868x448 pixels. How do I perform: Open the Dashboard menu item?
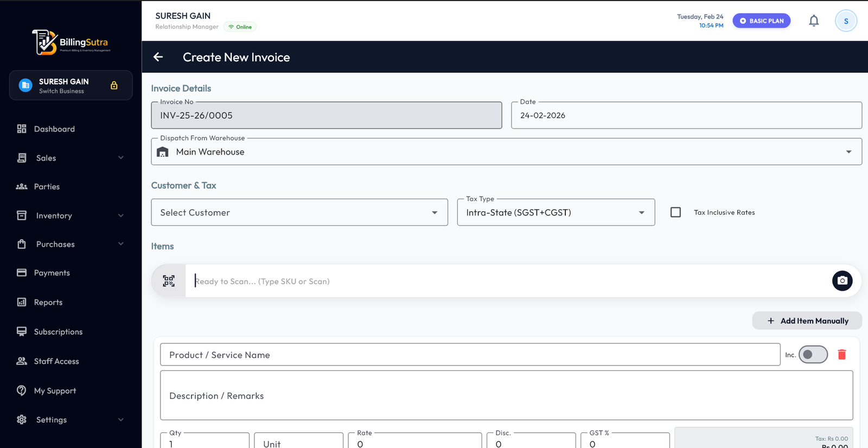click(71, 129)
